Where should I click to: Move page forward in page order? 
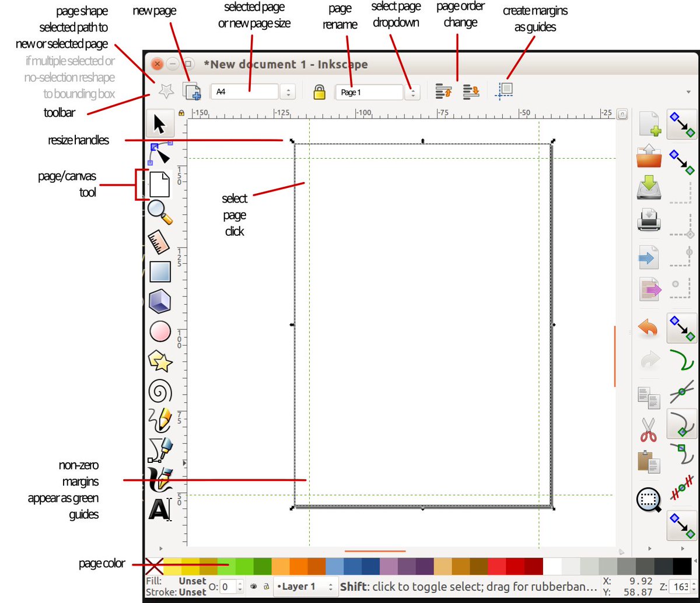[444, 91]
